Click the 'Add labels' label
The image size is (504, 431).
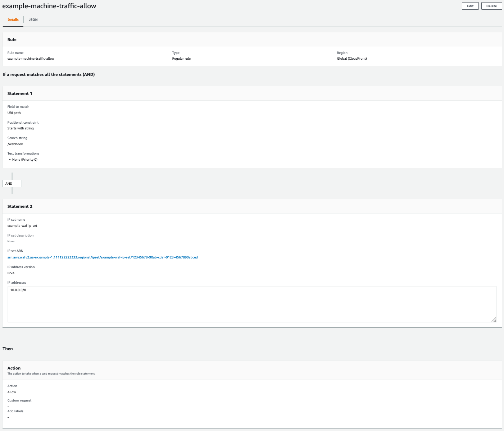pos(15,411)
